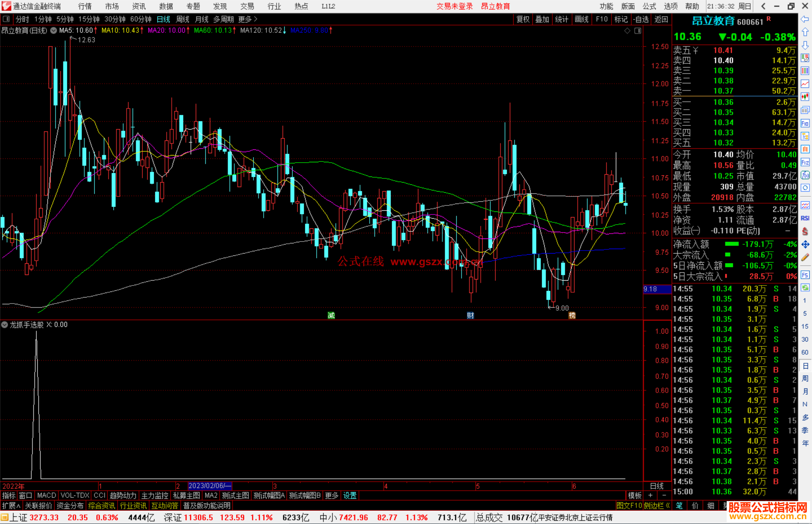Click 交易未登录 login link
The image size is (812, 524).
tap(454, 6)
